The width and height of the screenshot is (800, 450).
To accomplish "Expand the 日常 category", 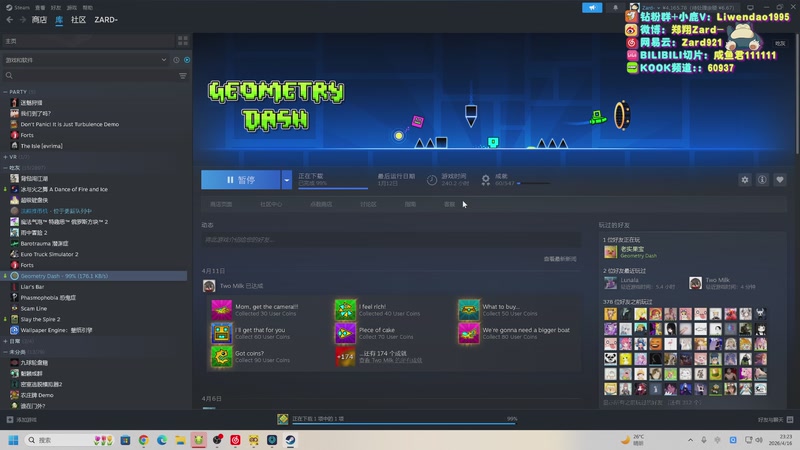I will [x=6, y=341].
